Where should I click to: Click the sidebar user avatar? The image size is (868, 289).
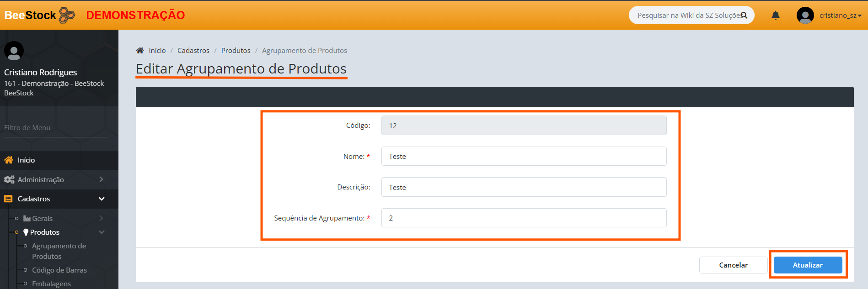pyautogui.click(x=14, y=51)
